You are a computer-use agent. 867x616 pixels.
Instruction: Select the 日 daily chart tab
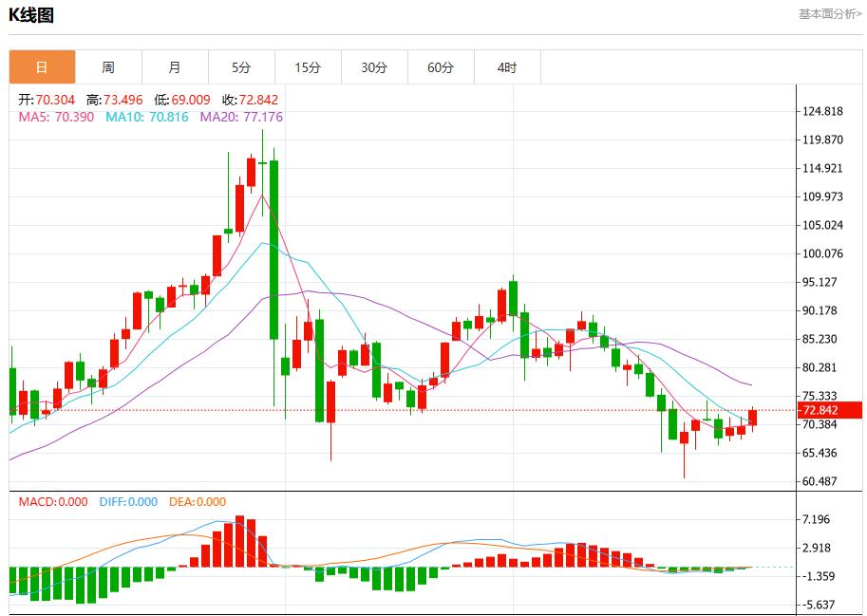42,67
